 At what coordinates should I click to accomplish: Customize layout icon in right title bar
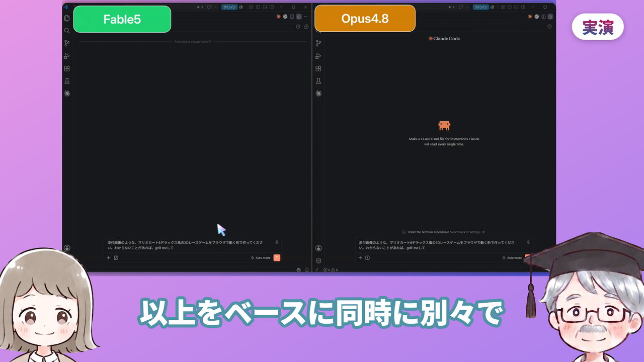coord(503,7)
